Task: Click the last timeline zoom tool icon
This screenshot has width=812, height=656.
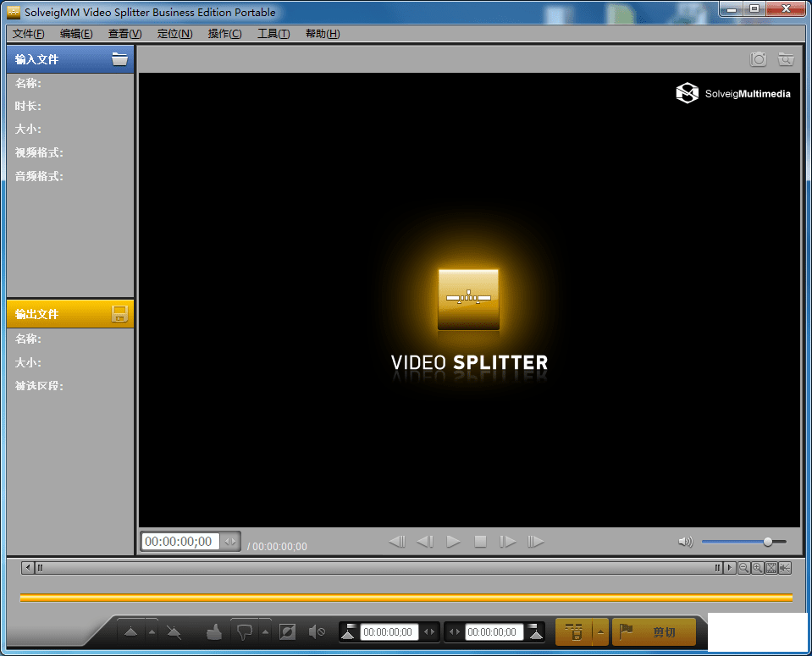Action: coord(785,568)
